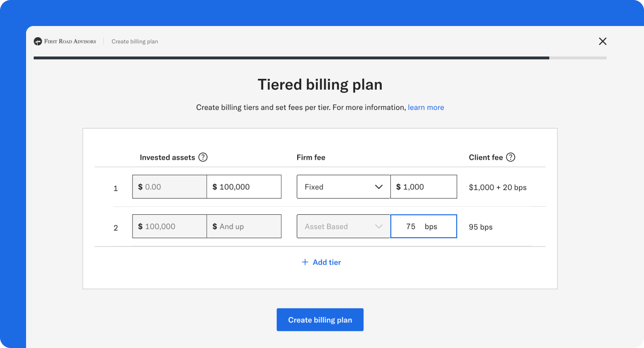This screenshot has height=348, width=644.
Task: Click tier row number 2
Action: tap(115, 228)
